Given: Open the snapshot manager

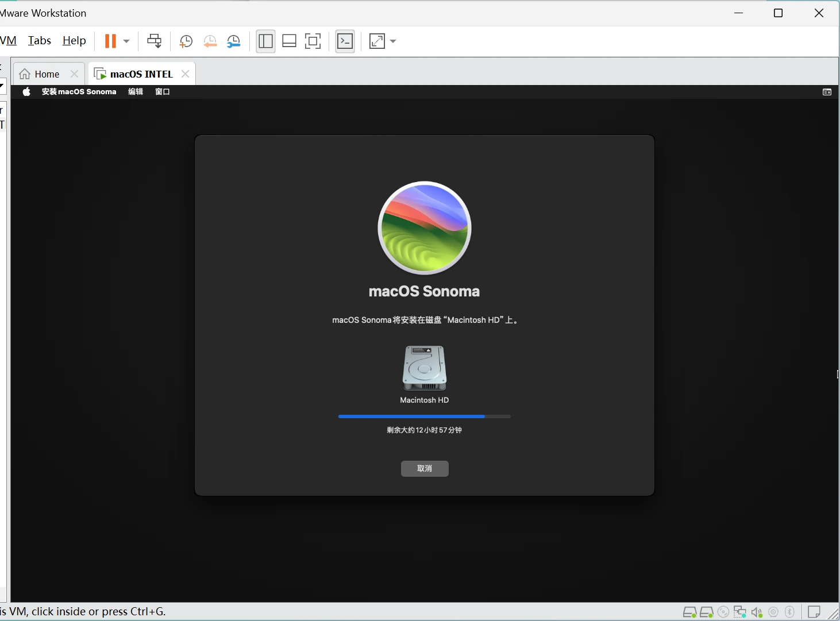Looking at the screenshot, I should [234, 41].
